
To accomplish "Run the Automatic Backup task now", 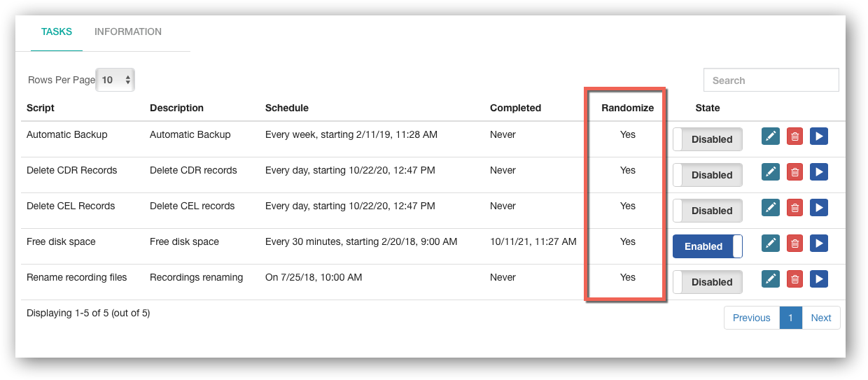I will [x=819, y=136].
